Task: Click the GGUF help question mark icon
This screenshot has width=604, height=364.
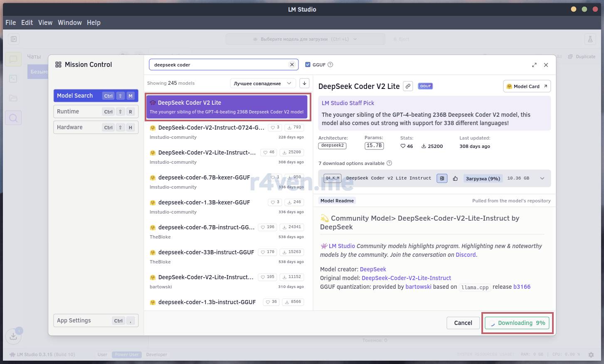Action: tap(330, 64)
